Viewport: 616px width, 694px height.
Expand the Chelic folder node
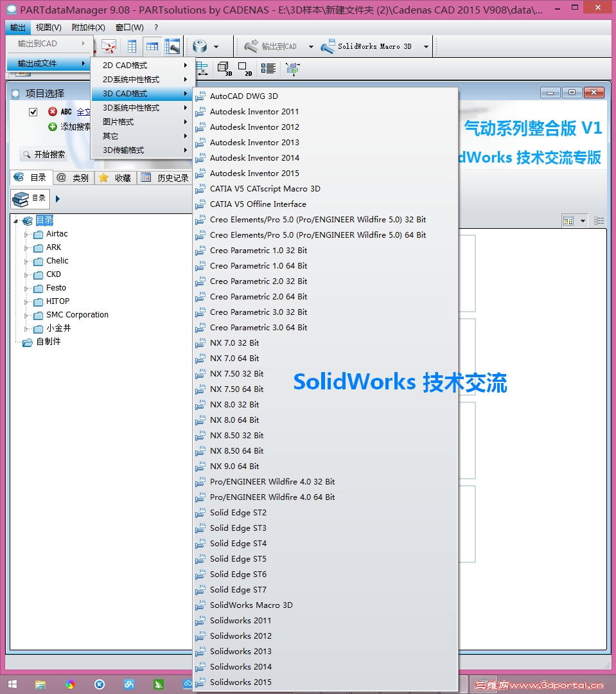pos(26,261)
